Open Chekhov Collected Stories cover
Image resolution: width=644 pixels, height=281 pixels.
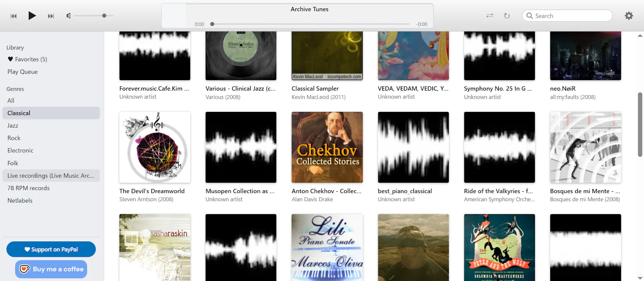[327, 147]
